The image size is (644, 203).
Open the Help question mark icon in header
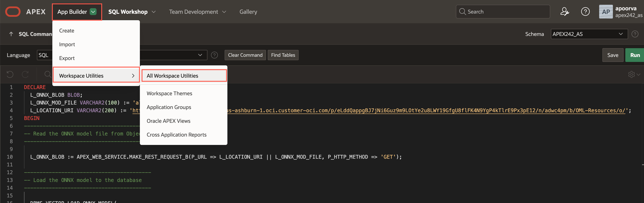tap(585, 12)
